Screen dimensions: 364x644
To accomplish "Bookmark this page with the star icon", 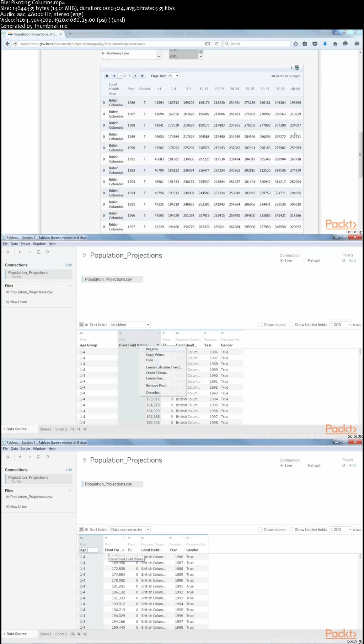I will click(x=296, y=44).
